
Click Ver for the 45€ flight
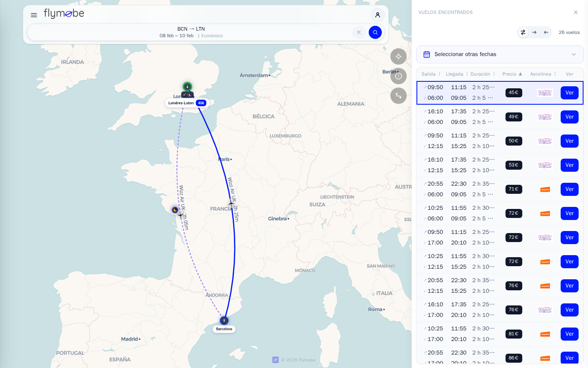[x=570, y=93]
